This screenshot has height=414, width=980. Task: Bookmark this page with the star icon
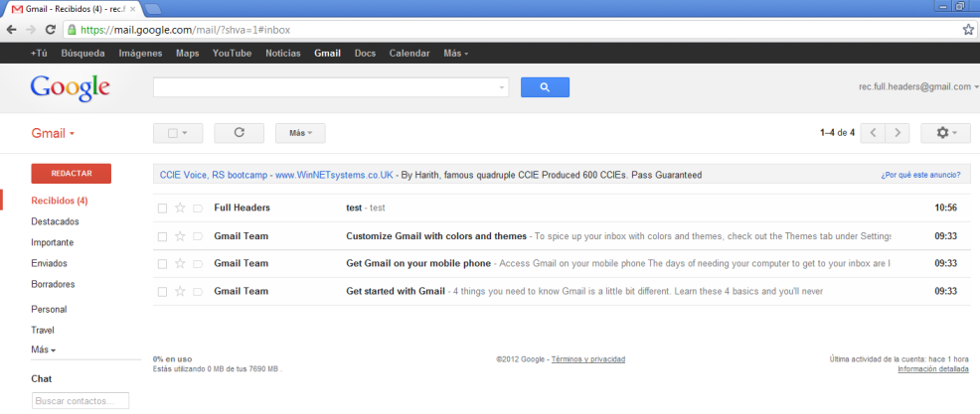[967, 30]
